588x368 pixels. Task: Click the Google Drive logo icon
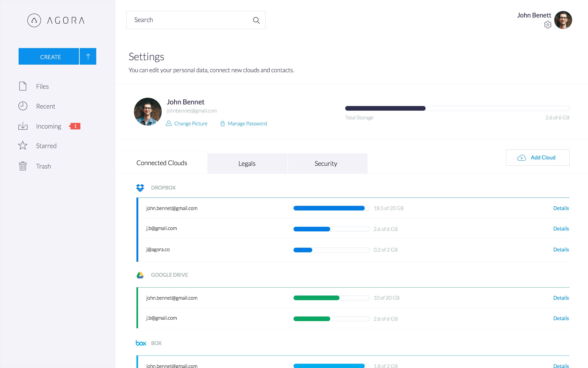click(140, 275)
